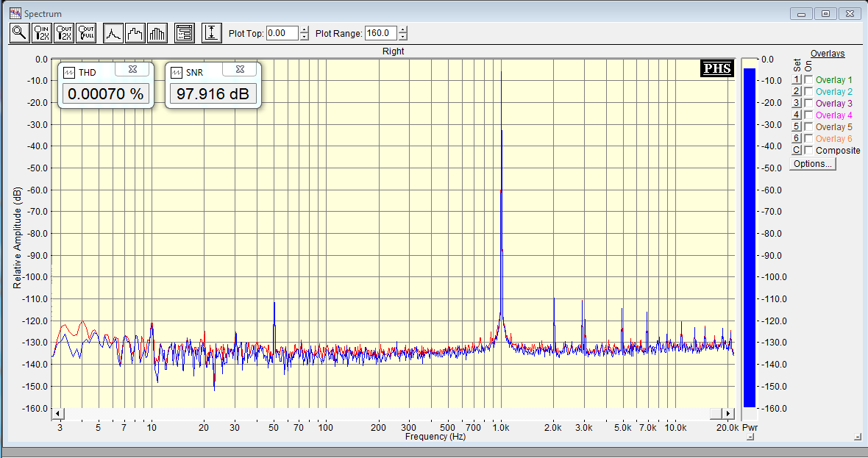Click the Plot Top input field

pos(282,33)
